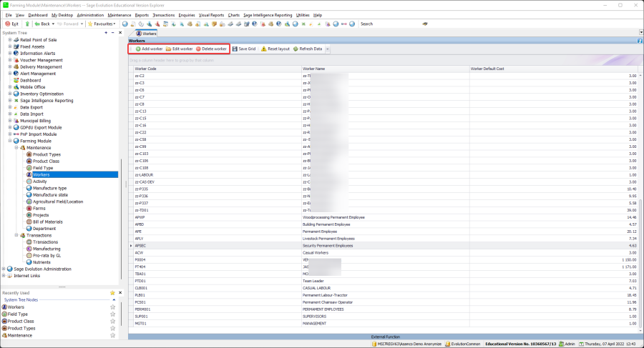The height and width of the screenshot is (348, 644).
Task: Collapse the Farming Module tree node
Action: coord(10,141)
